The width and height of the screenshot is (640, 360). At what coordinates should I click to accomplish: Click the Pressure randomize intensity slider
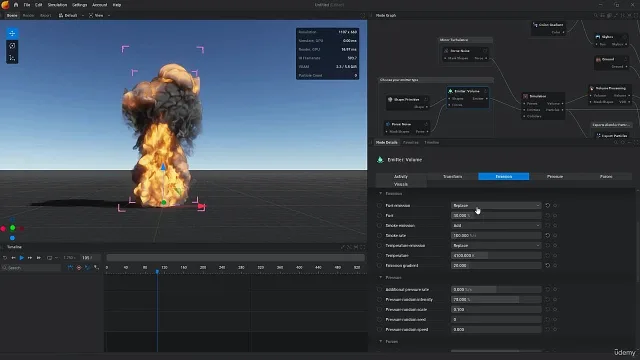pyautogui.click(x=496, y=300)
